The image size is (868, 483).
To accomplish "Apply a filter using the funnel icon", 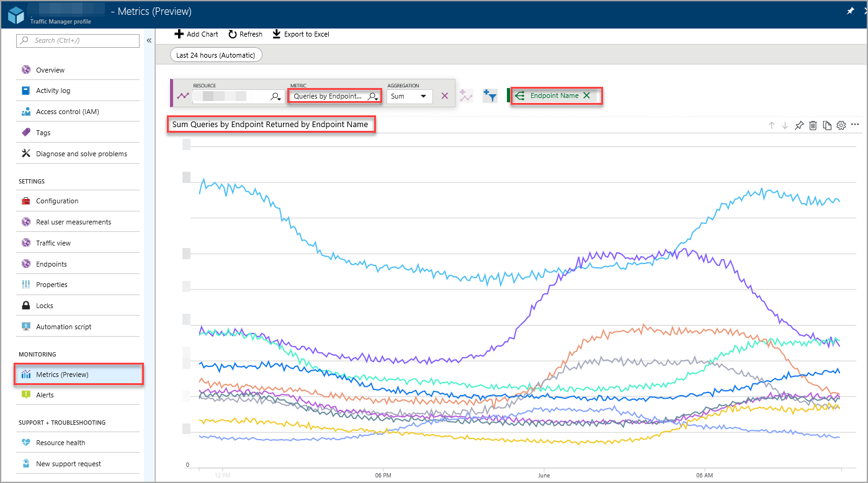I will (490, 95).
